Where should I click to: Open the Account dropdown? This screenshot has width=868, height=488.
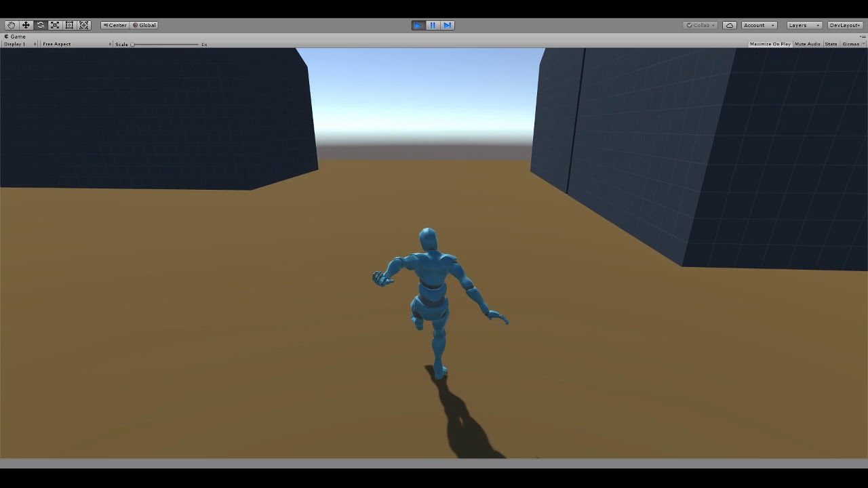point(759,25)
